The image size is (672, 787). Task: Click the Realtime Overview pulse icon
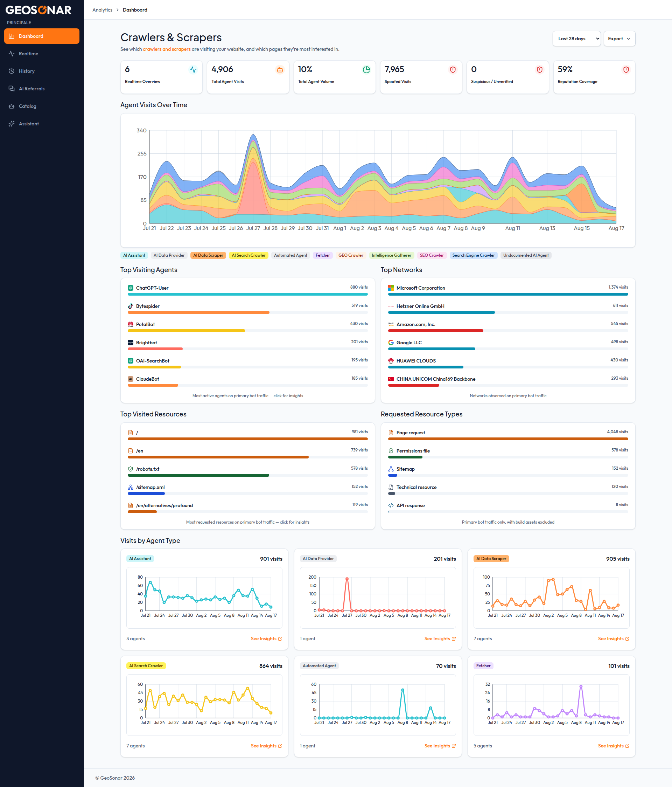pos(193,69)
